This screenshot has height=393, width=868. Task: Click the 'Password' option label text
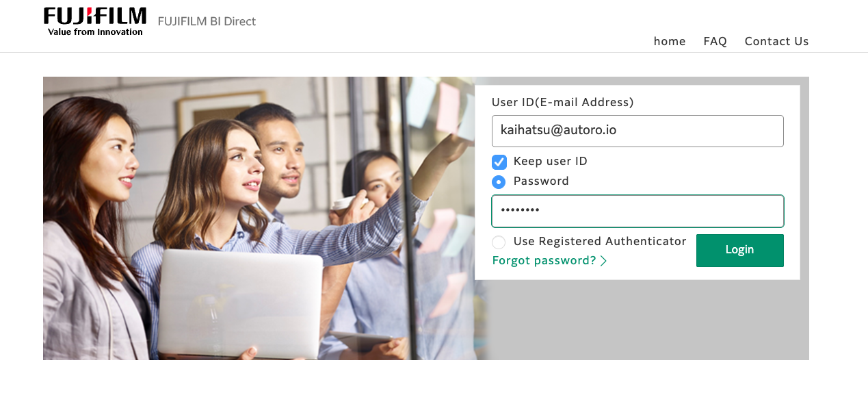540,181
